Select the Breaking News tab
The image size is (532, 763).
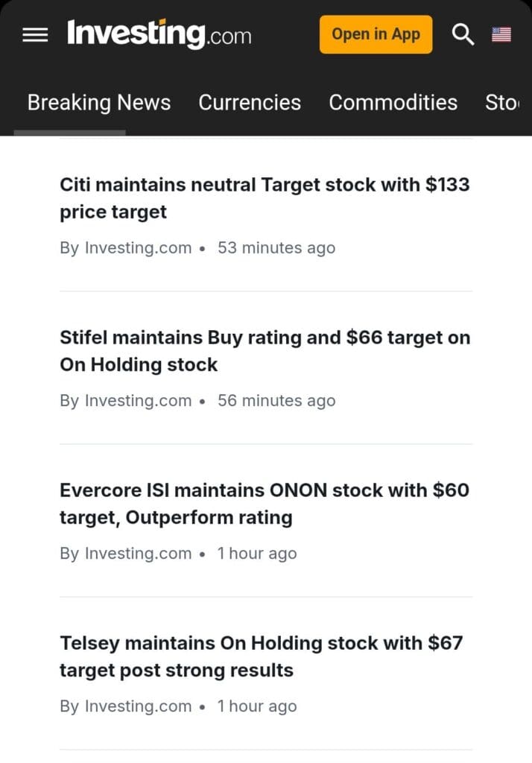click(99, 103)
